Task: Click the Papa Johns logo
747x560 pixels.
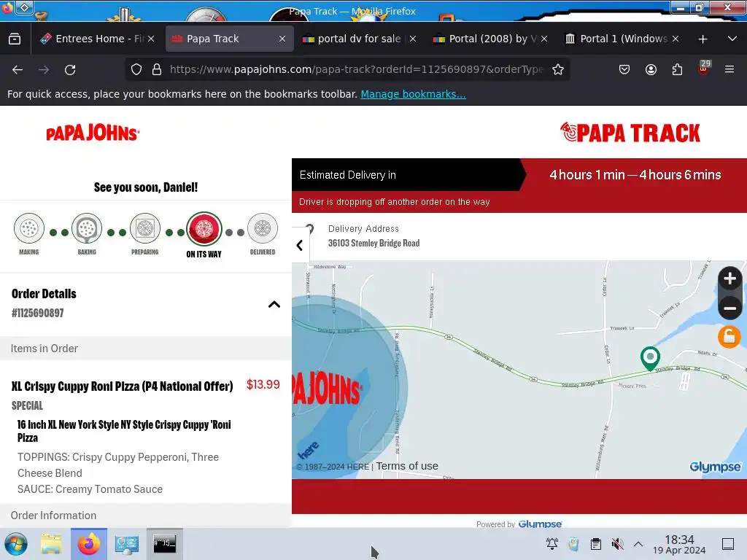Action: coord(93,133)
